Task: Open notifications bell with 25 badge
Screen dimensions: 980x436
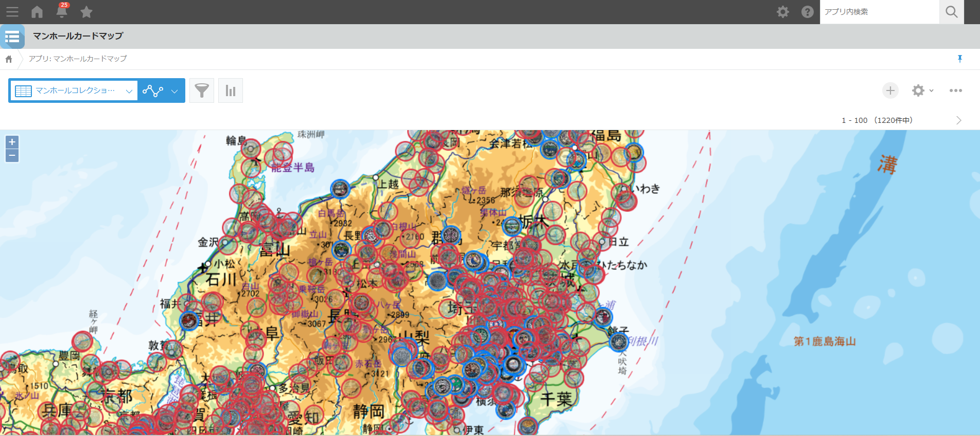Action: [62, 11]
